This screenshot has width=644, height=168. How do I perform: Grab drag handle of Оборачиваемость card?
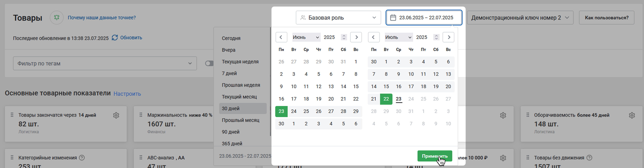click(528, 115)
